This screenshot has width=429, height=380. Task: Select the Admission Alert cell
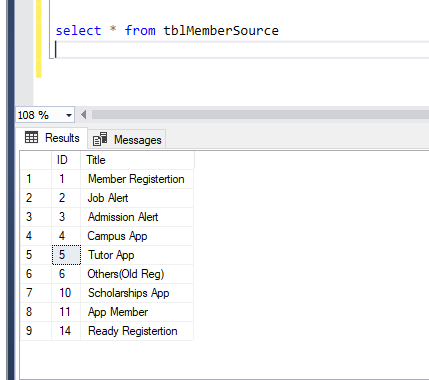pos(137,217)
